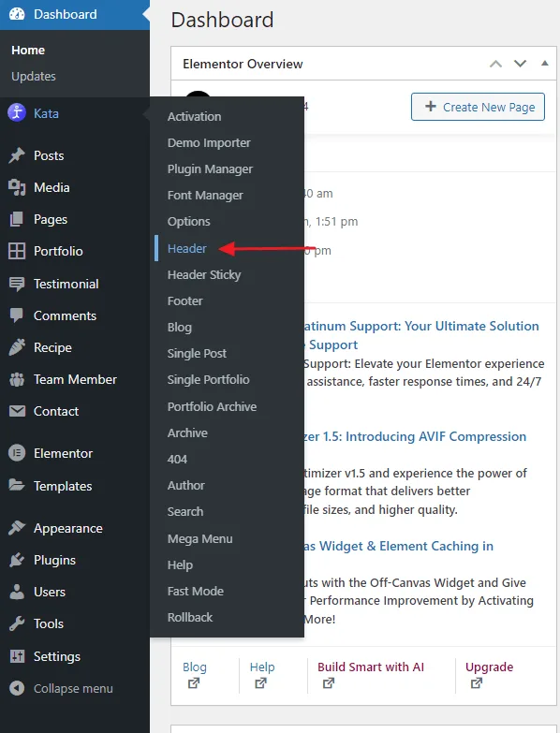Move Elementor Overview panel down
Screen dimensions: 560x733
tap(521, 64)
